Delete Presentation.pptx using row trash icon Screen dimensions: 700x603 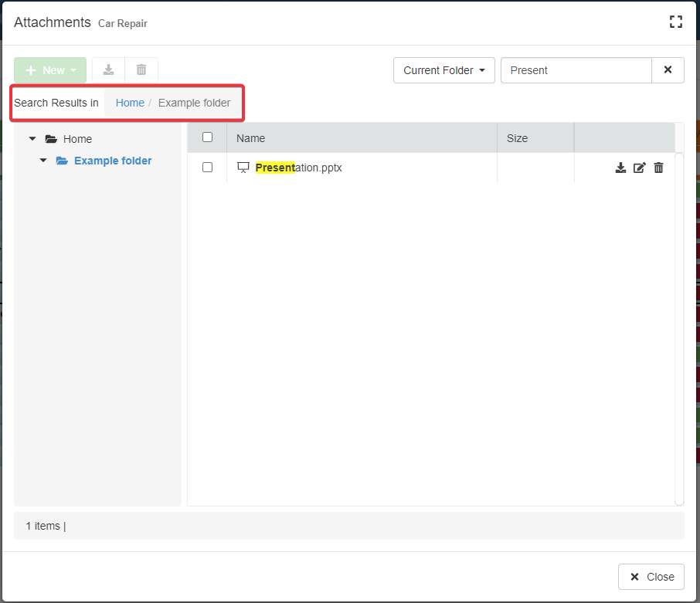coord(658,168)
